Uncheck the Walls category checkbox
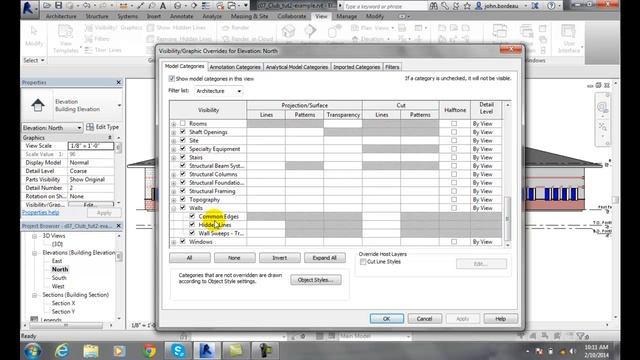This screenshot has height=360, width=640. pyautogui.click(x=182, y=208)
